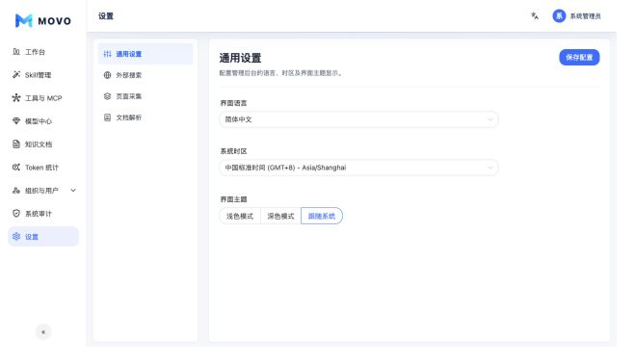Switch to the 文档解析 tab
The width and height of the screenshot is (634, 364).
click(145, 117)
